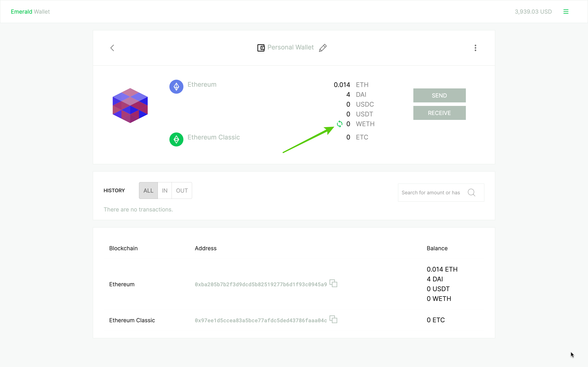Open the three-dot wallet options menu
The height and width of the screenshot is (367, 588).
[x=475, y=48]
